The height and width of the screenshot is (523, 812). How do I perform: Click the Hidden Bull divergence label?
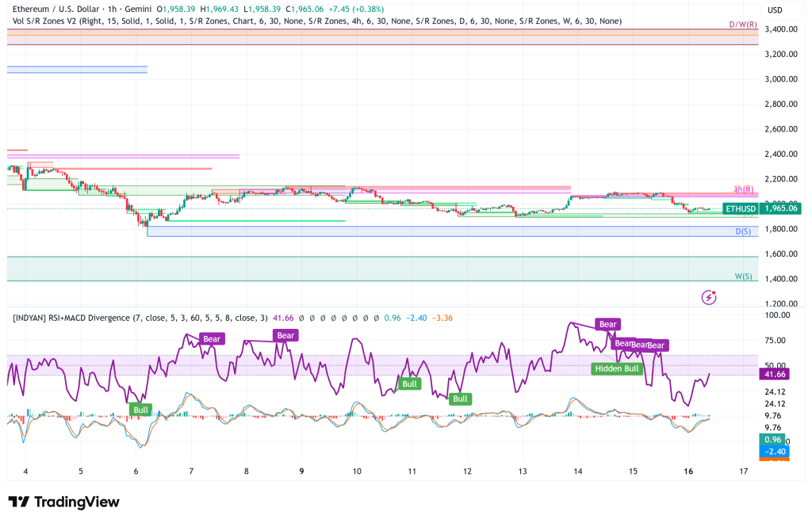point(615,368)
